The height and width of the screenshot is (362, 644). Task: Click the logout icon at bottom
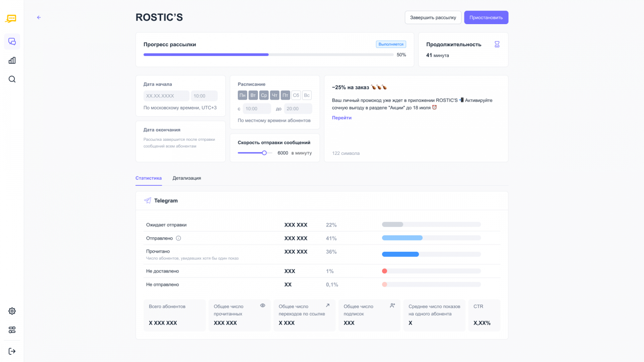point(12,351)
